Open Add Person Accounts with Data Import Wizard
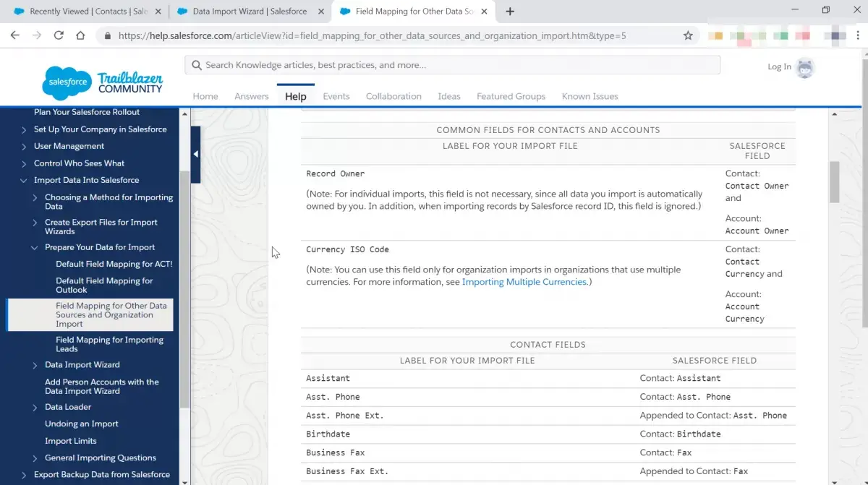Image resolution: width=868 pixels, height=485 pixels. click(101, 387)
